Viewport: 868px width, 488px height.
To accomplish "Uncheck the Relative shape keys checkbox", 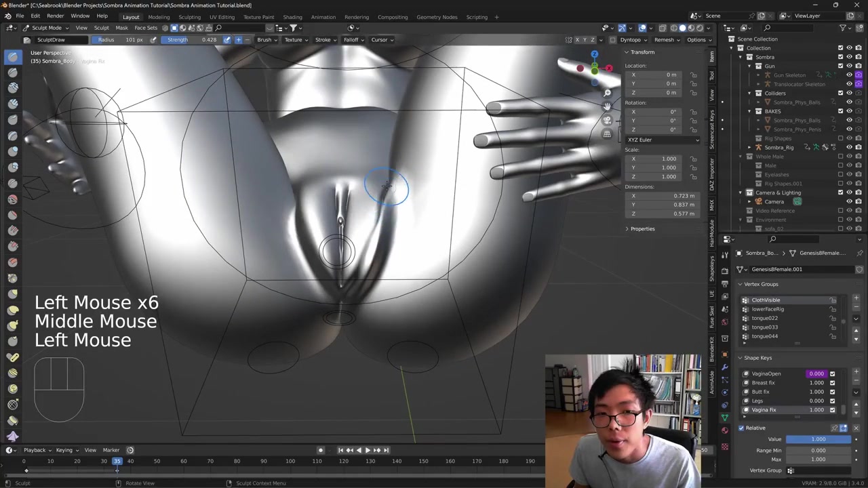I will click(x=741, y=428).
